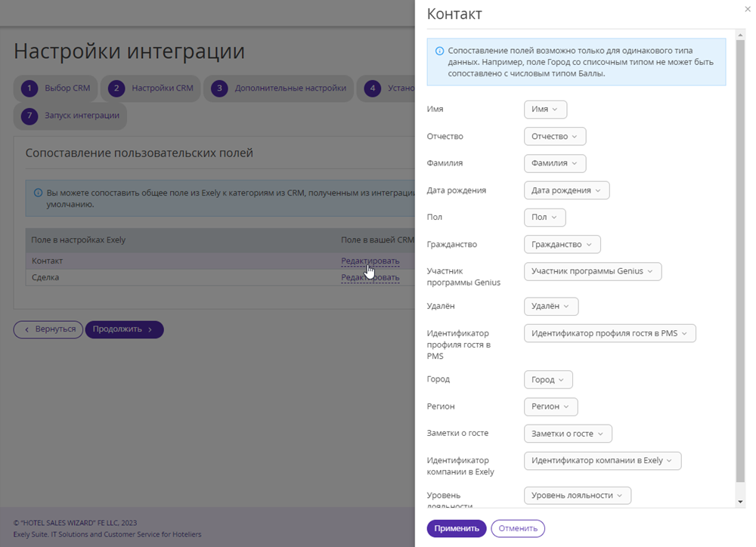Open the Отчество dropdown

(x=555, y=137)
